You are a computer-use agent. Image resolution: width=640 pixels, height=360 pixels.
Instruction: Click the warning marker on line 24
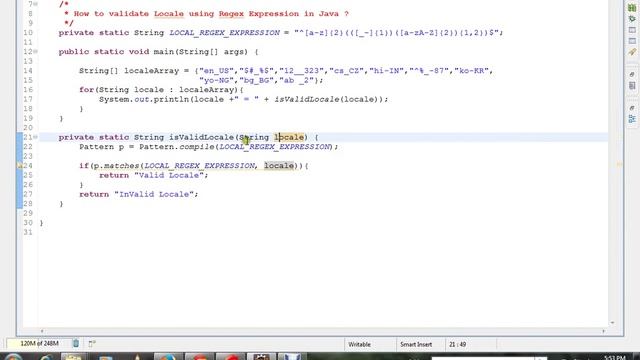[x=19, y=166]
